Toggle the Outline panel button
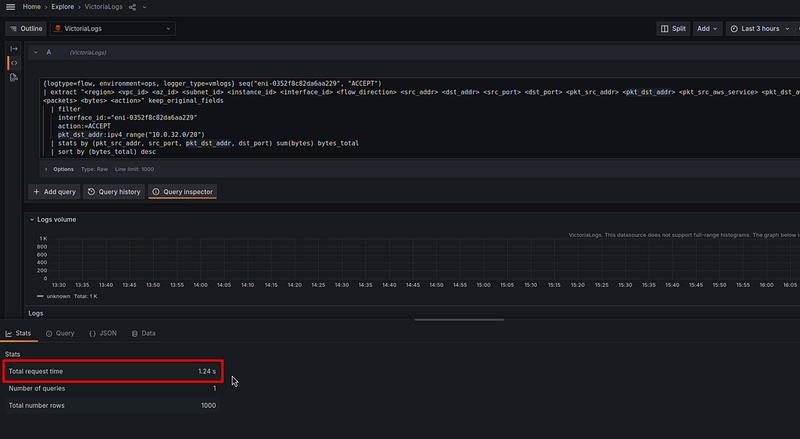Screen dimensions: 800x439 pos(26,29)
